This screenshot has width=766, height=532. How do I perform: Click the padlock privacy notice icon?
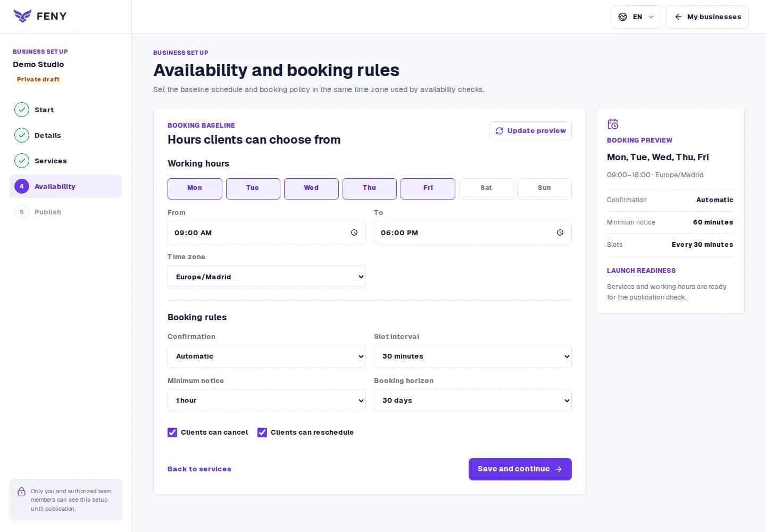pyautogui.click(x=21, y=492)
